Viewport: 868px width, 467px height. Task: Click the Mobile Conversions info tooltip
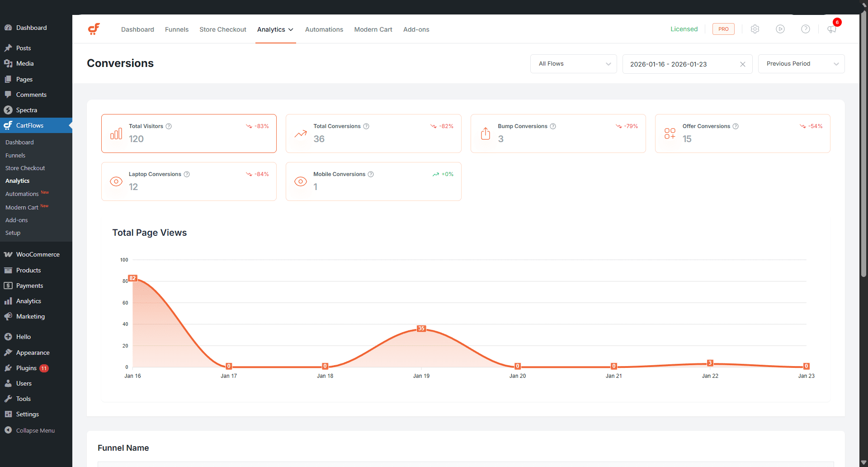(371, 174)
